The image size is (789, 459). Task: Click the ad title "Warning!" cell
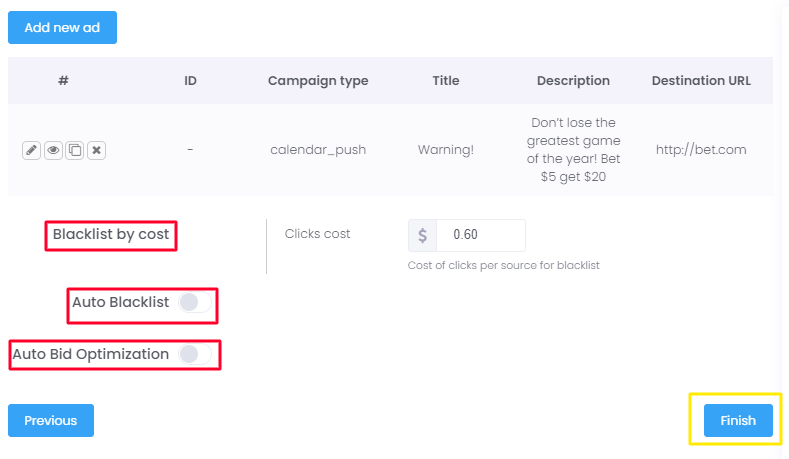(x=446, y=150)
